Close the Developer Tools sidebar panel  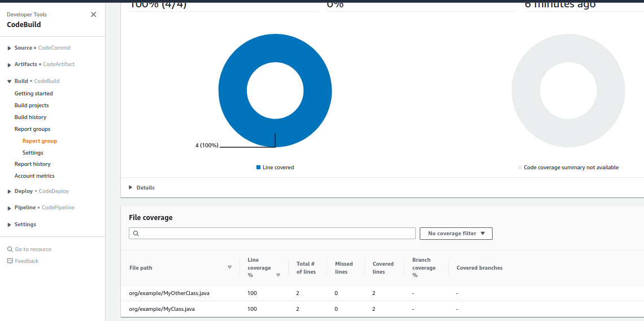click(x=93, y=15)
